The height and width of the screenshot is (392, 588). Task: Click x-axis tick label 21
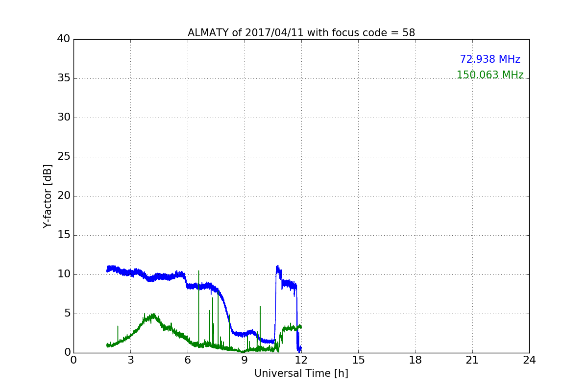[x=472, y=360]
